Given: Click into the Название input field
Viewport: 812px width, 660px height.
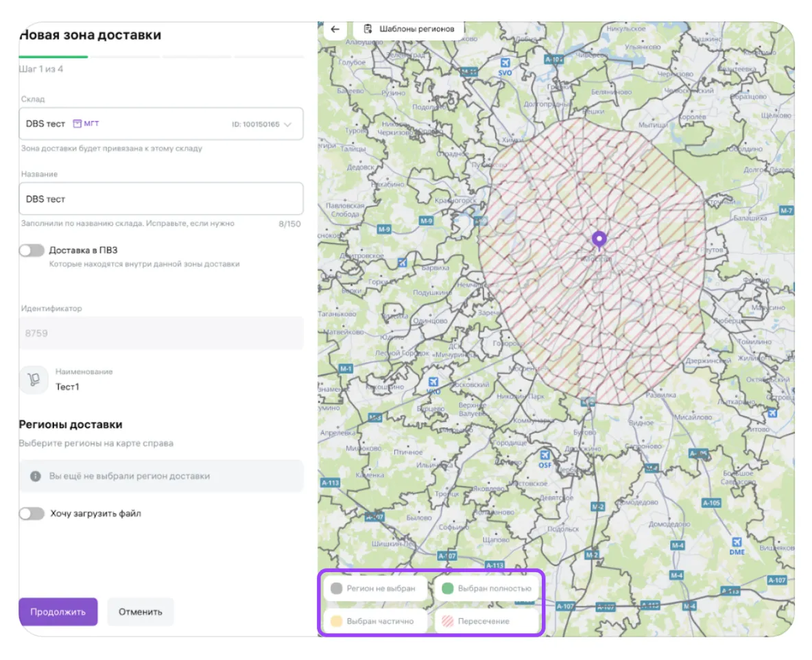Looking at the screenshot, I should tap(161, 199).
